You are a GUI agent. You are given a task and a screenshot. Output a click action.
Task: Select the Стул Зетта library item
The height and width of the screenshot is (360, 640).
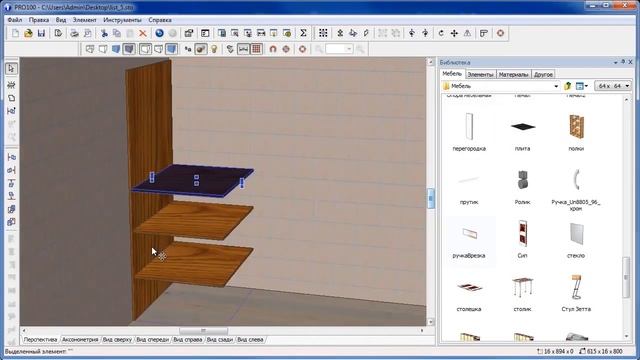[576, 293]
